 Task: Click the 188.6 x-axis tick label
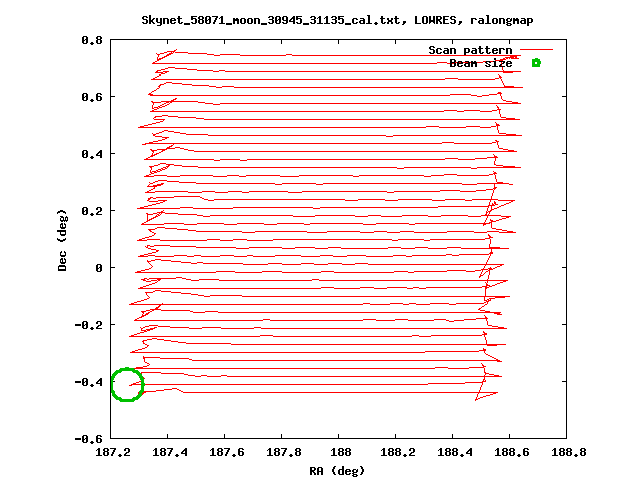(x=512, y=452)
